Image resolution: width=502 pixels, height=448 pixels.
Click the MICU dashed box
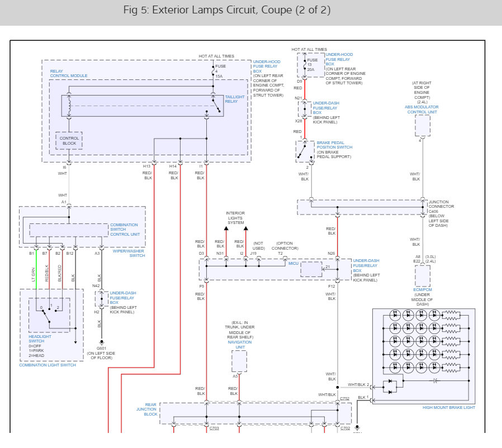(x=311, y=269)
